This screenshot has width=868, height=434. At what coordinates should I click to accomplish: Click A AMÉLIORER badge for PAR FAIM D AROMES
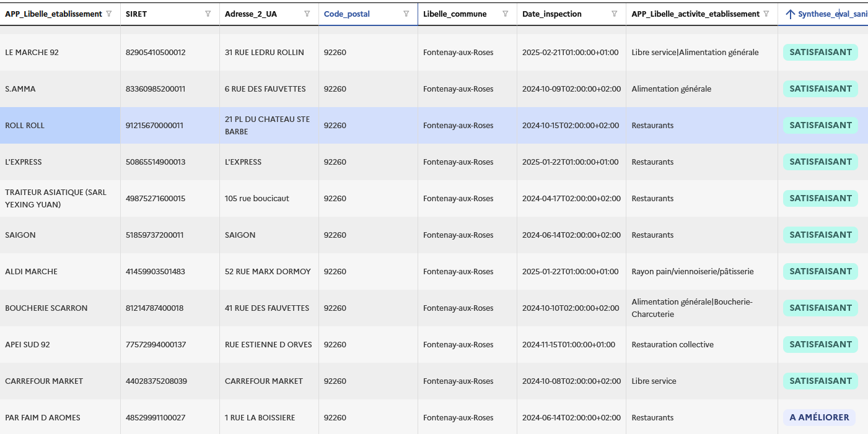pyautogui.click(x=819, y=417)
